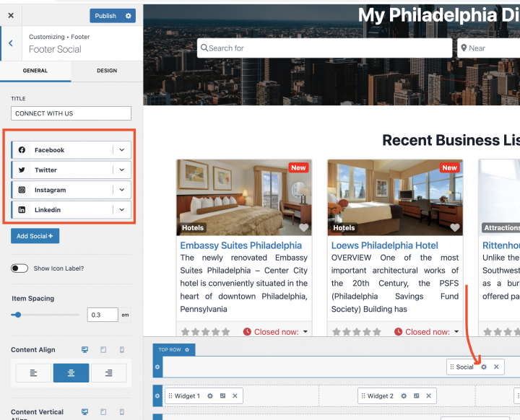Set content alignment to center

click(71, 372)
